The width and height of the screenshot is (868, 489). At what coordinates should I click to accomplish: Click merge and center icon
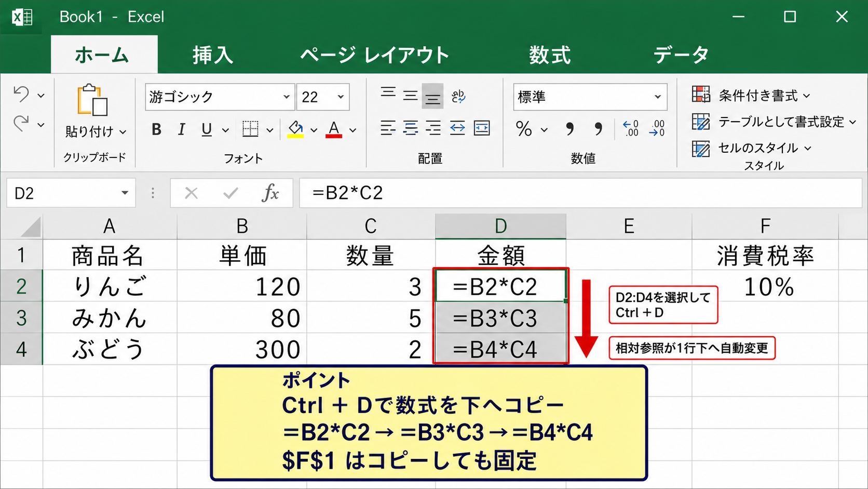pos(482,128)
